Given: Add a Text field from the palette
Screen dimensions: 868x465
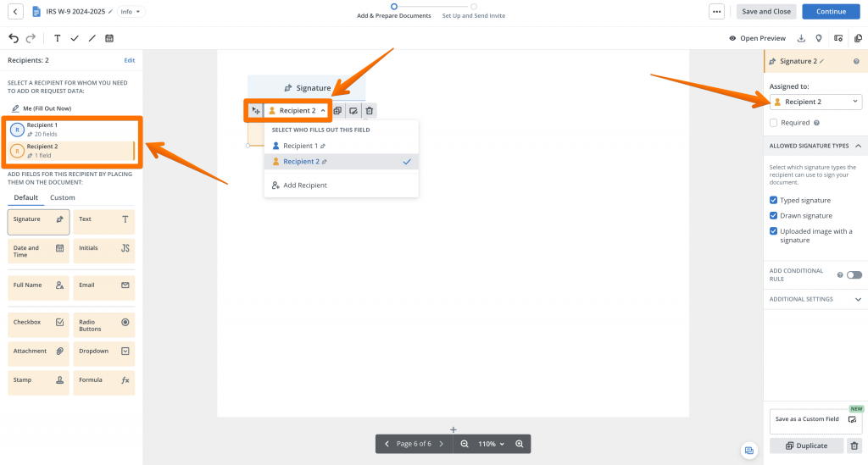Looking at the screenshot, I should (104, 222).
